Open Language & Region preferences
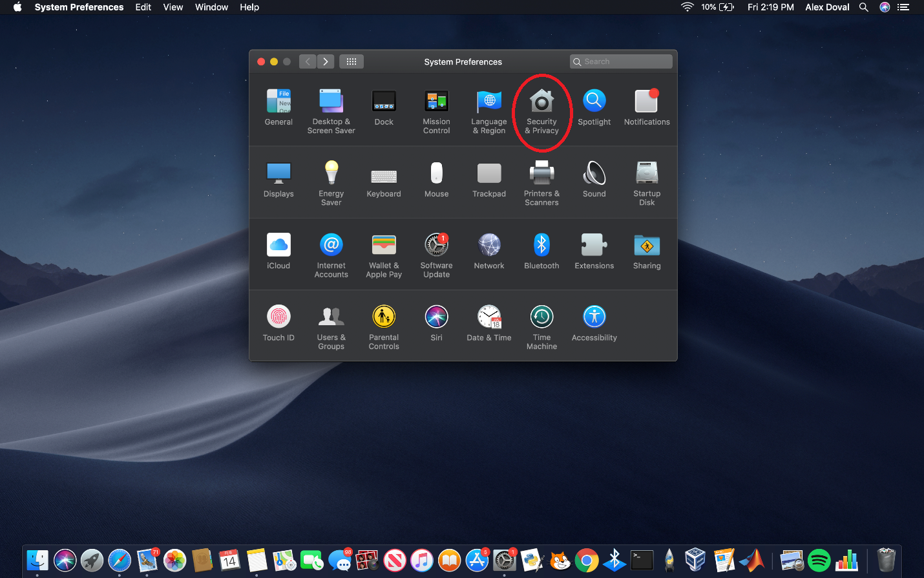 [489, 111]
